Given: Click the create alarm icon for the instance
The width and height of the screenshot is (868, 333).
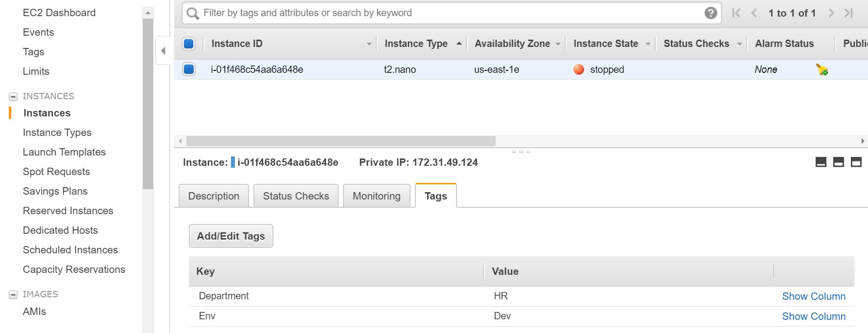Looking at the screenshot, I should pyautogui.click(x=822, y=70).
